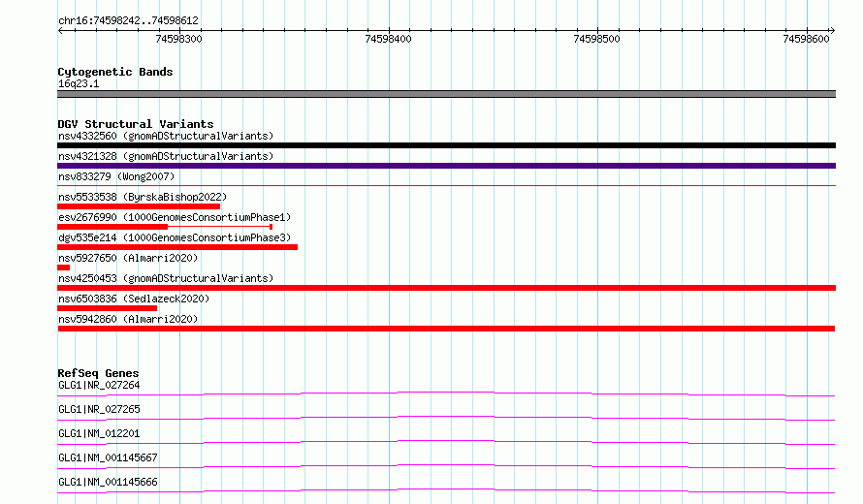Open variant nsv4250453 label
Viewport: 863px width, 504px height.
166,278
